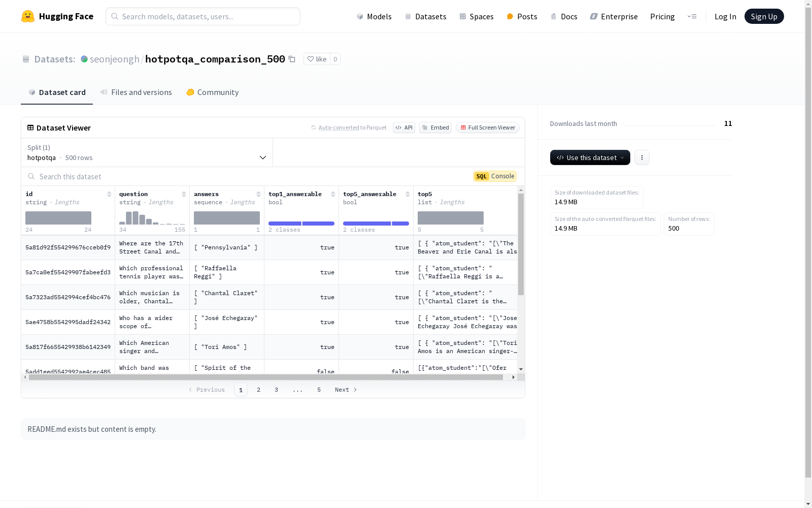The height and width of the screenshot is (508, 812).
Task: Click the "Chantal Claret" answer cell
Action: [x=227, y=297]
